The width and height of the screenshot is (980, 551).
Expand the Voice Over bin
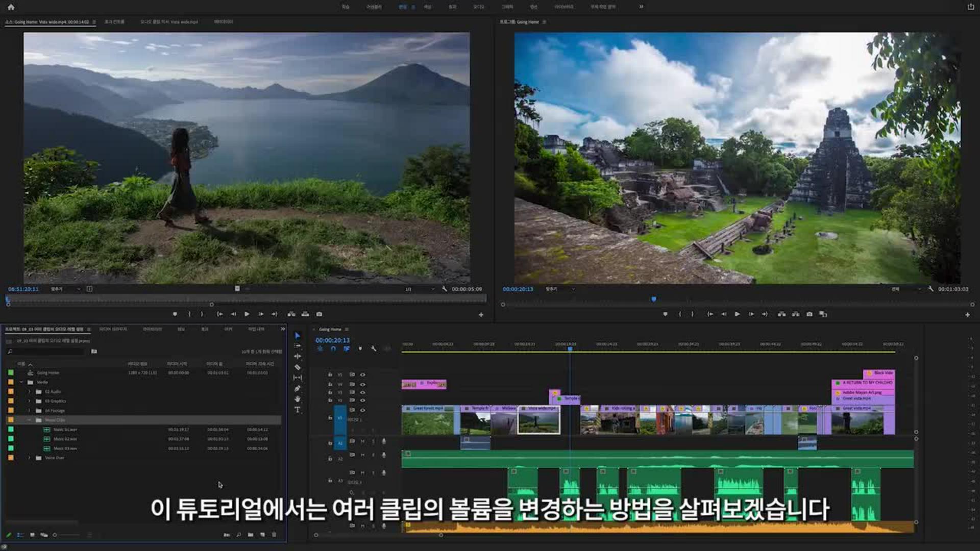pyautogui.click(x=29, y=458)
